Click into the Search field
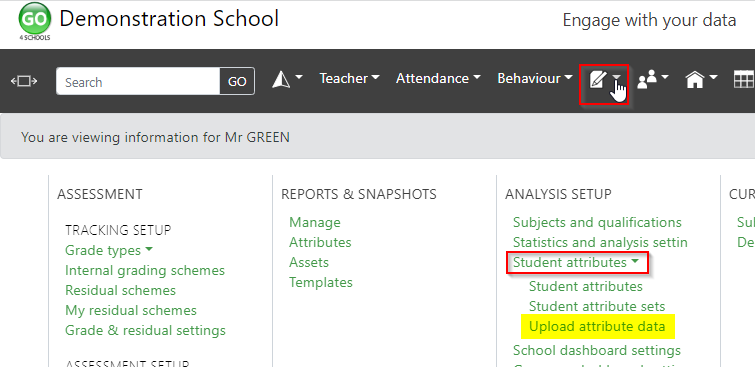Image resolution: width=755 pixels, height=367 pixels. coord(138,81)
